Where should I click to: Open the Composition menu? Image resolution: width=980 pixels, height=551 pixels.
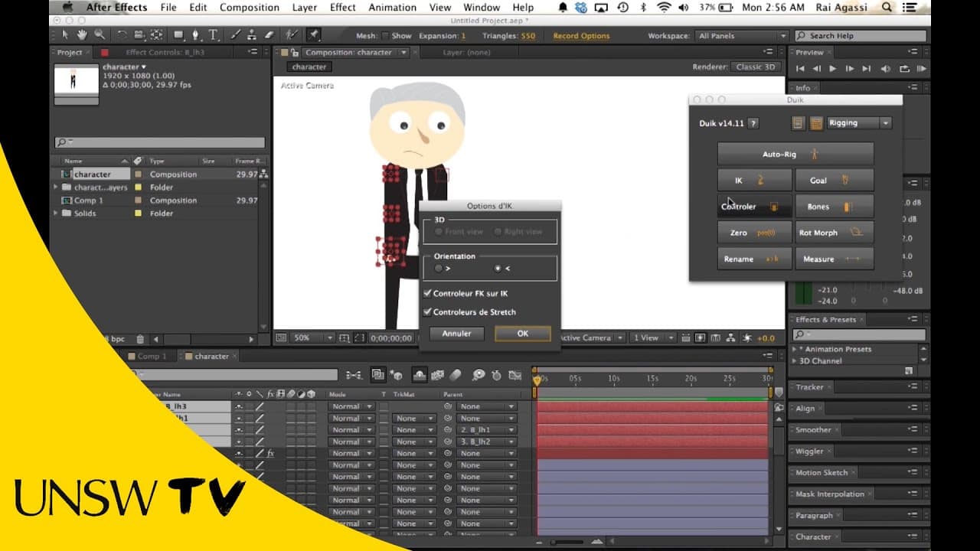click(x=250, y=8)
